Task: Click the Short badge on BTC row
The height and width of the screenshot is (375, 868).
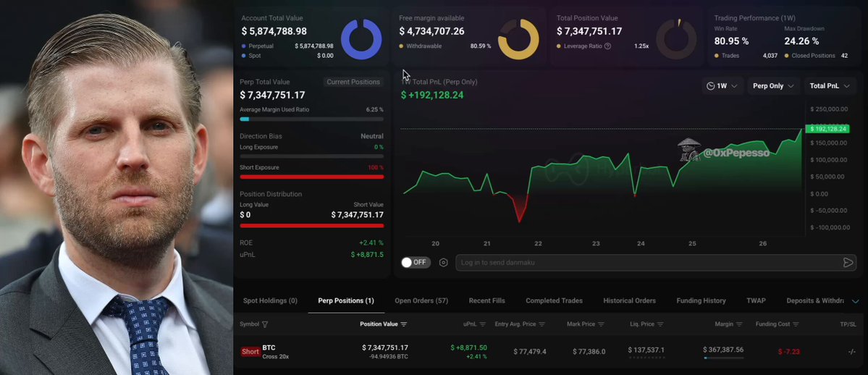Action: click(x=250, y=352)
